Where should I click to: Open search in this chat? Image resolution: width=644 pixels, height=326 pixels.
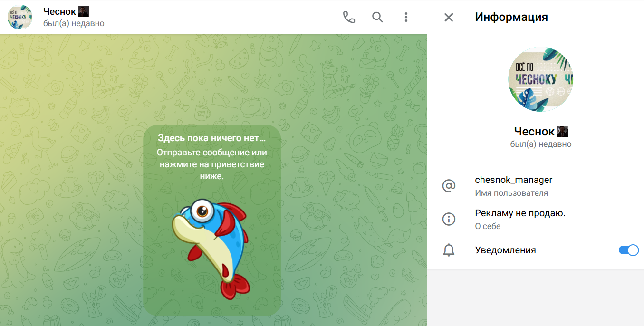(x=377, y=17)
